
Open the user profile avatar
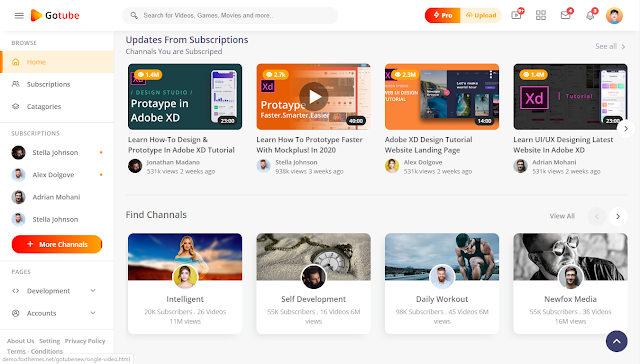[614, 16]
